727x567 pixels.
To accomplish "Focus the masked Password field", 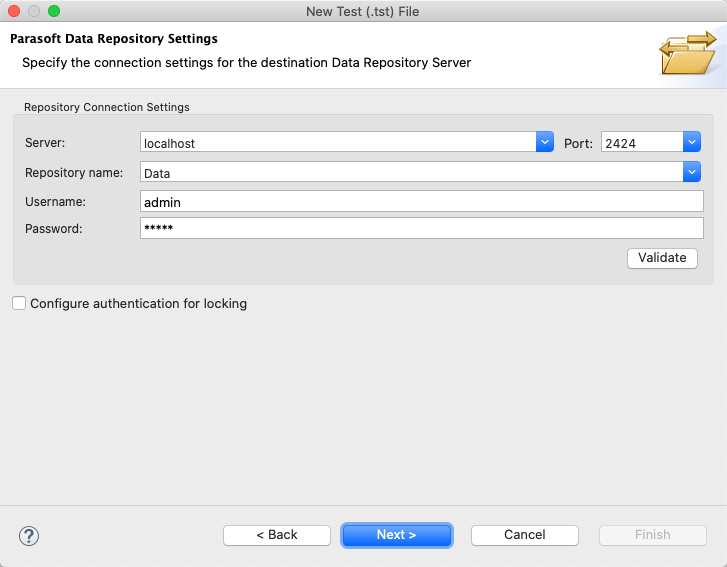I will (x=422, y=228).
